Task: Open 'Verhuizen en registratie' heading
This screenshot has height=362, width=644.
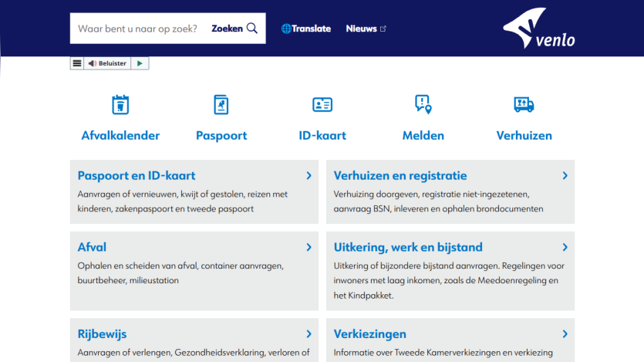Action: [400, 175]
